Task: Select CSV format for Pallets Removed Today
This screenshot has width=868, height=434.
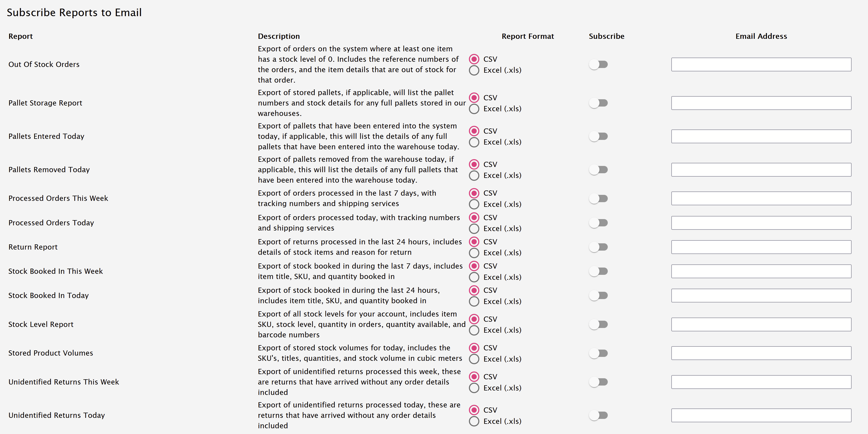Action: tap(474, 164)
